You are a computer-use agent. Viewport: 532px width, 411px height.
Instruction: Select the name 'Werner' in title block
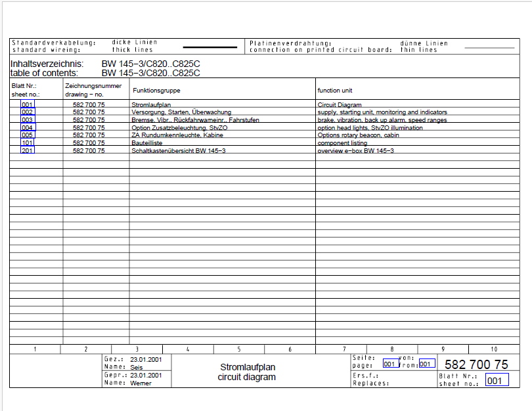(x=141, y=383)
